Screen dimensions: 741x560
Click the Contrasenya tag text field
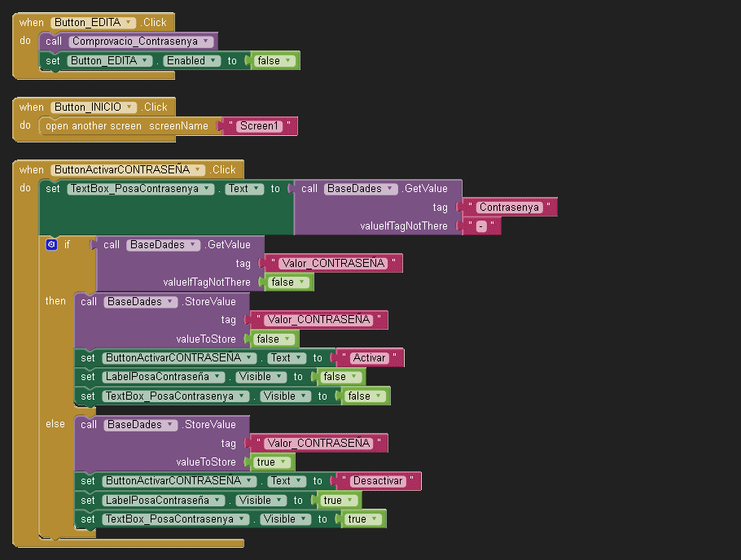508,208
